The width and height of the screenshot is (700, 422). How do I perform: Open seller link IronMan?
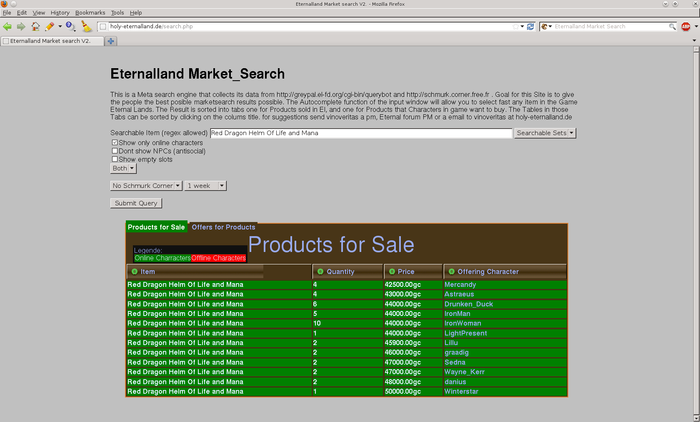[x=457, y=313]
